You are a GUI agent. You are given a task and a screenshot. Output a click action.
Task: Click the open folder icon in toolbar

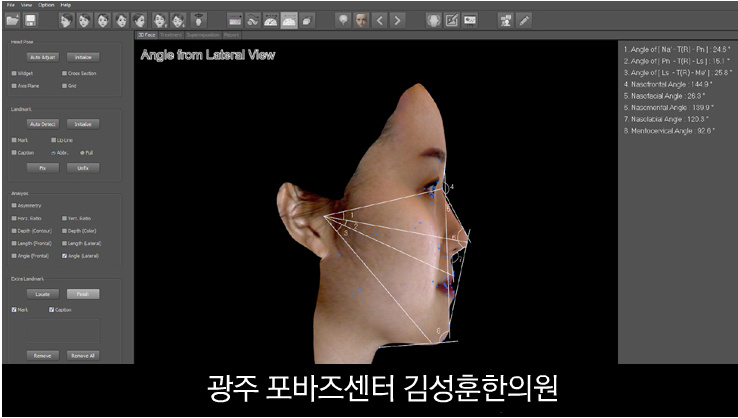point(12,20)
